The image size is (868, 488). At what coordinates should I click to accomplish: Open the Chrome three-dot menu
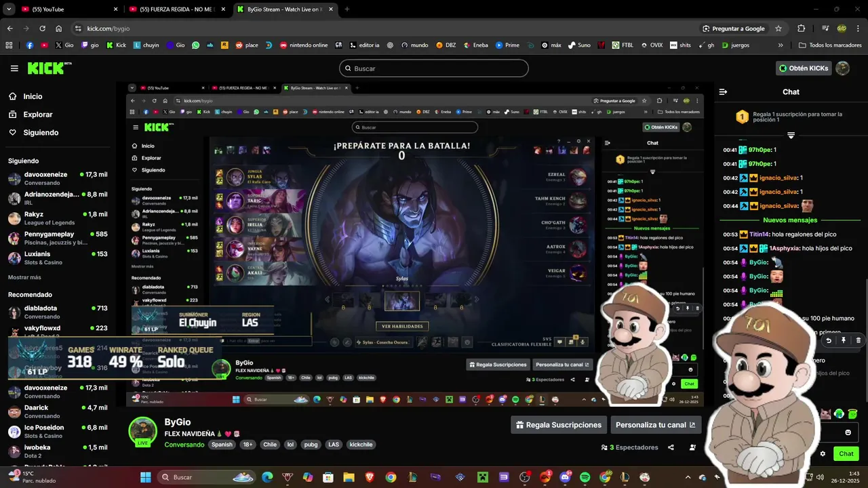(858, 28)
